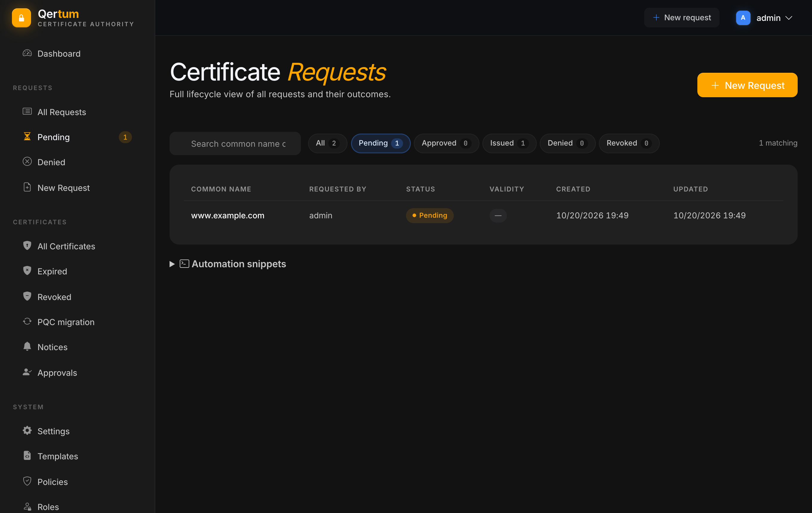Viewport: 812px width, 513px height.
Task: Select the Issued filter tab
Action: point(510,143)
